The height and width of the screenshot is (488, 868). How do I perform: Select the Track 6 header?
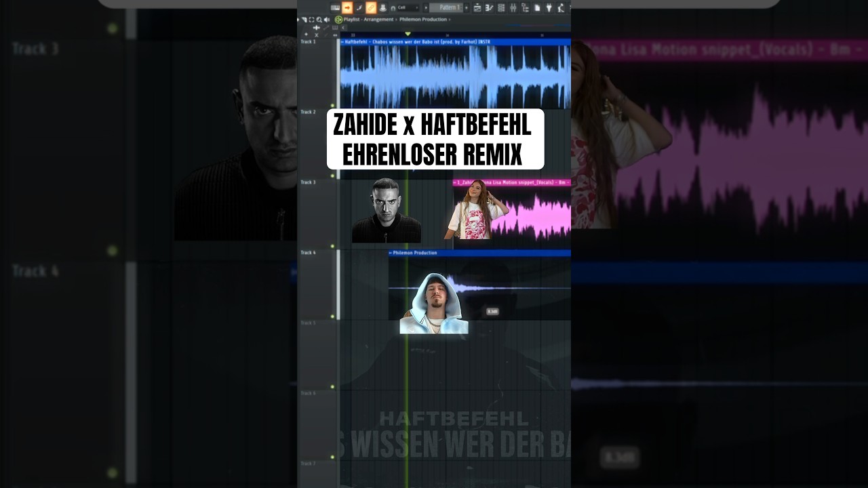[x=317, y=425]
